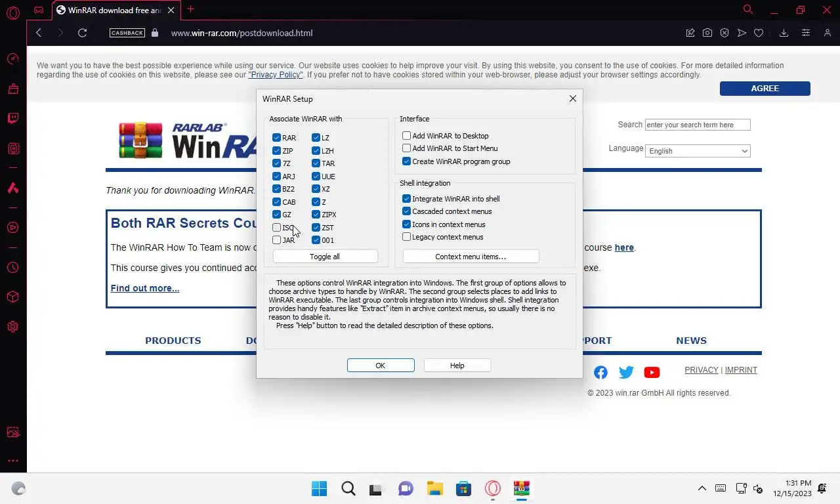
Task: Uncheck the ZIPX association checkbox
Action: [316, 215]
